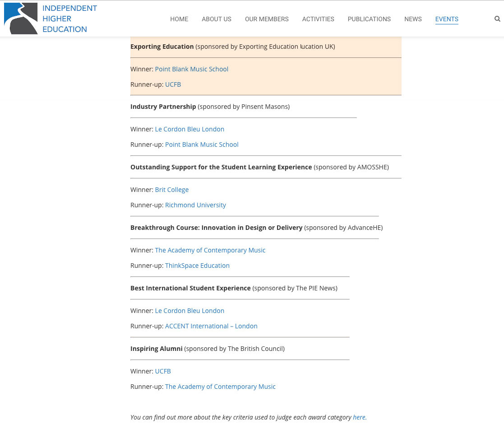Click the 'Exporting Education' award heading
Screen dimensions: 504x434
click(x=162, y=47)
